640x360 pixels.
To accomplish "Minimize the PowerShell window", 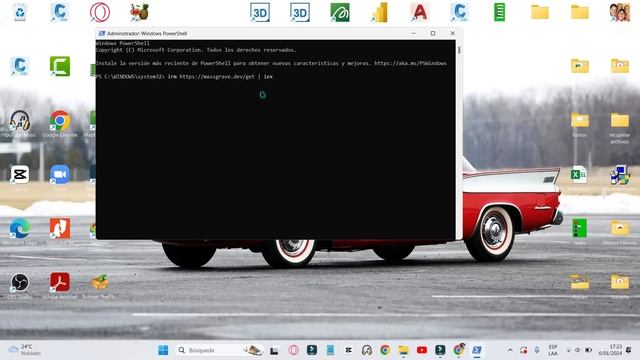I will 414,33.
